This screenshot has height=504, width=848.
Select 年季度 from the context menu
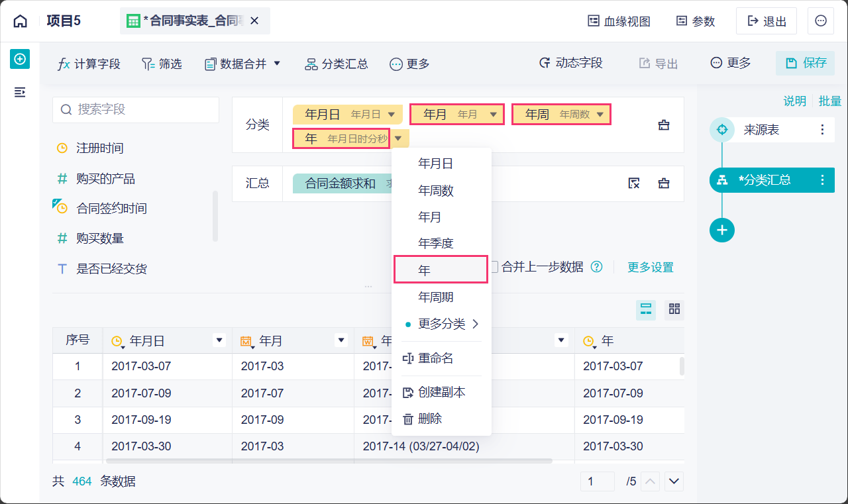click(x=436, y=243)
